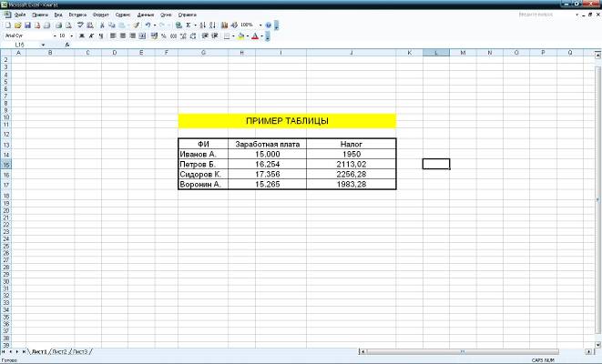602x364 pixels.
Task: Insert AutoSum with sigma icon
Action: click(x=189, y=25)
